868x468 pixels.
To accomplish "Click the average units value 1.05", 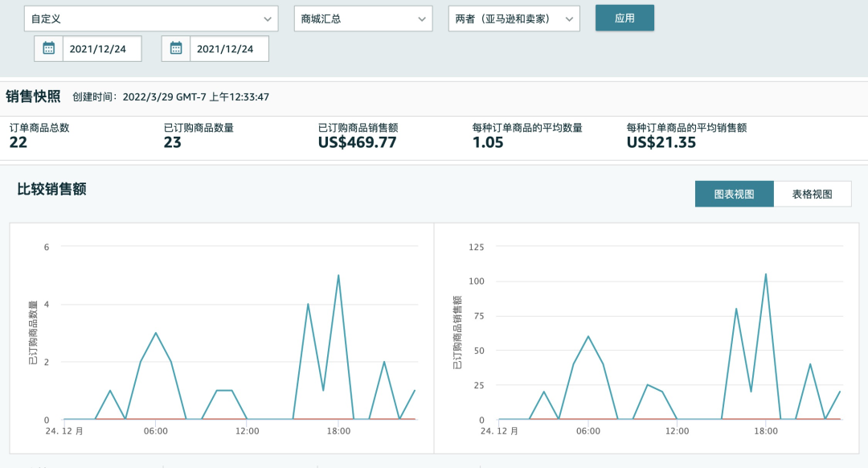I will click(x=488, y=142).
